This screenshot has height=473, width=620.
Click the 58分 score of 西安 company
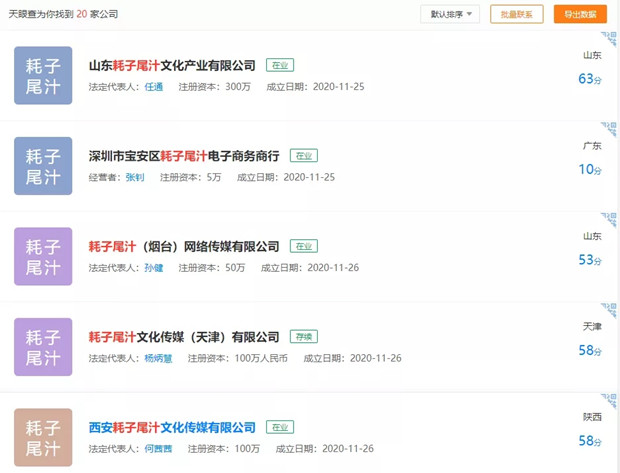coord(590,441)
